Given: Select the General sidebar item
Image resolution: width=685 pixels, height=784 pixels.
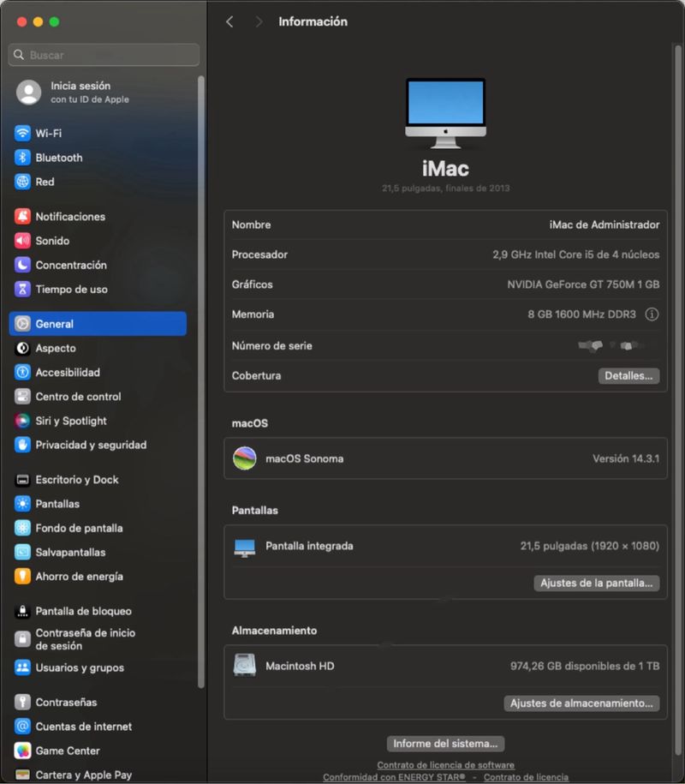Looking at the screenshot, I should pos(98,324).
